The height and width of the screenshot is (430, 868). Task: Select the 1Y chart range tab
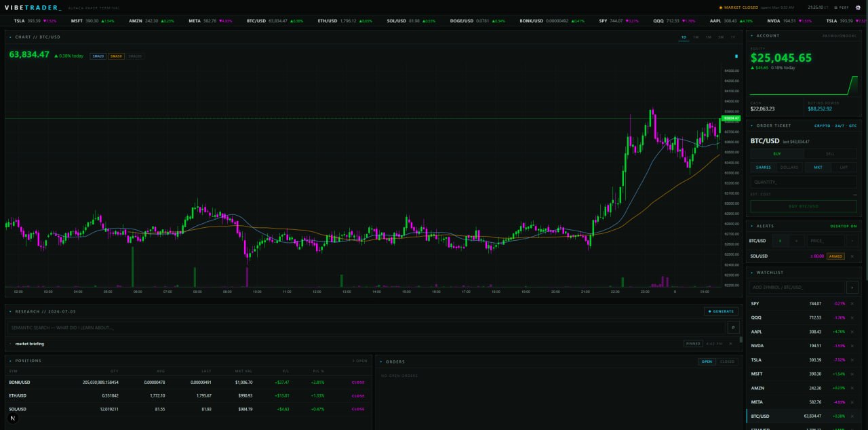[x=732, y=37]
